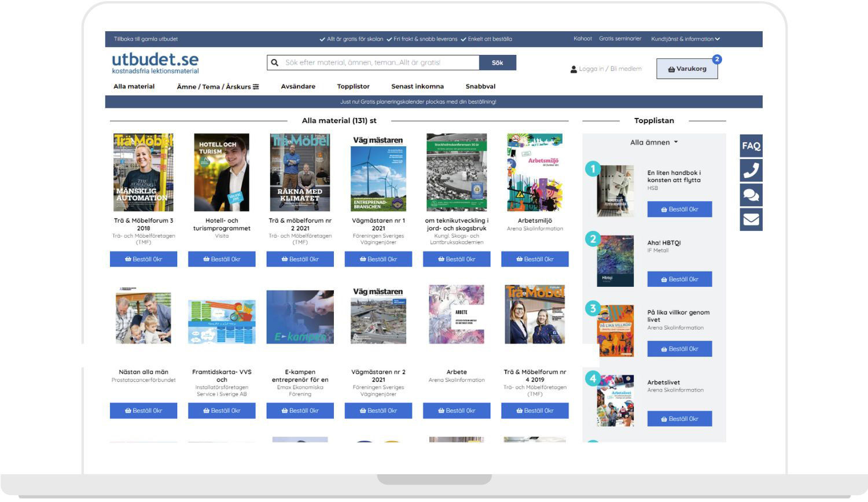Screen dimensions: 868x502
Task: Open the Senast inkomna menu
Action: (417, 87)
